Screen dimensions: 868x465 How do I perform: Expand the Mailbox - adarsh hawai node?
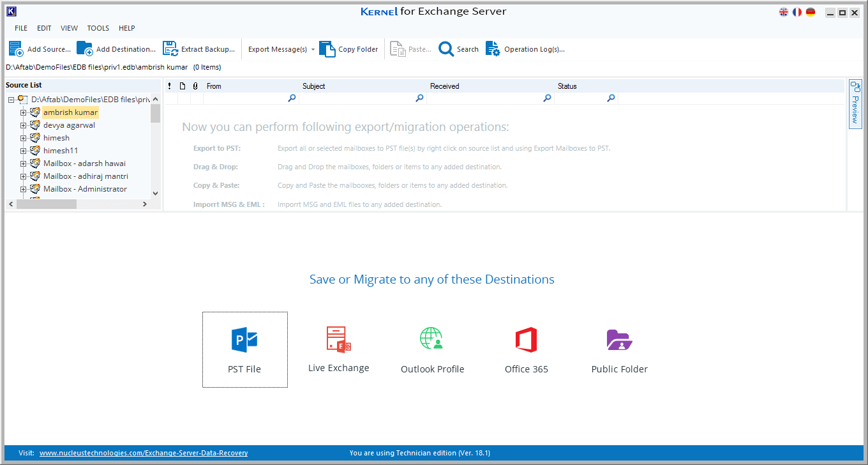tap(23, 164)
